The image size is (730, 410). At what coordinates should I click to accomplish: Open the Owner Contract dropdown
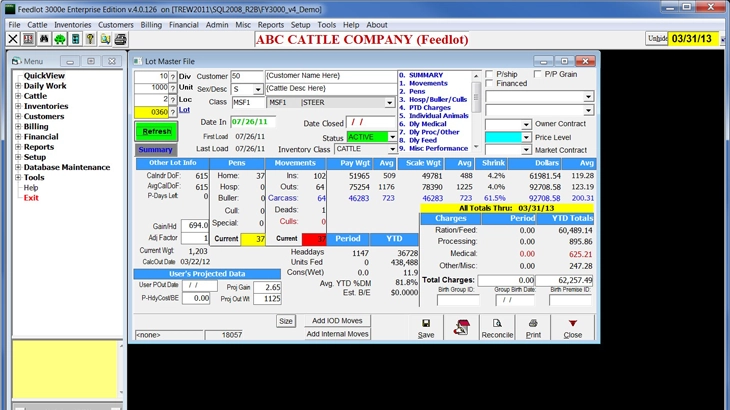click(x=526, y=124)
